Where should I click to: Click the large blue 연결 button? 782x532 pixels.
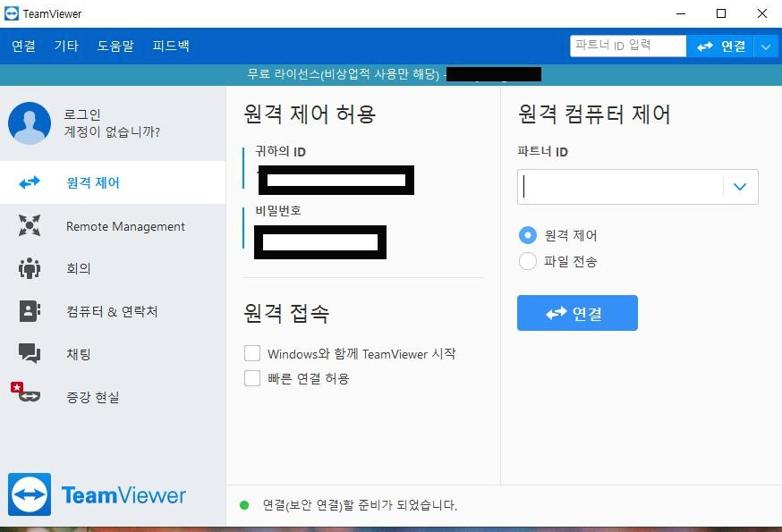pyautogui.click(x=577, y=313)
